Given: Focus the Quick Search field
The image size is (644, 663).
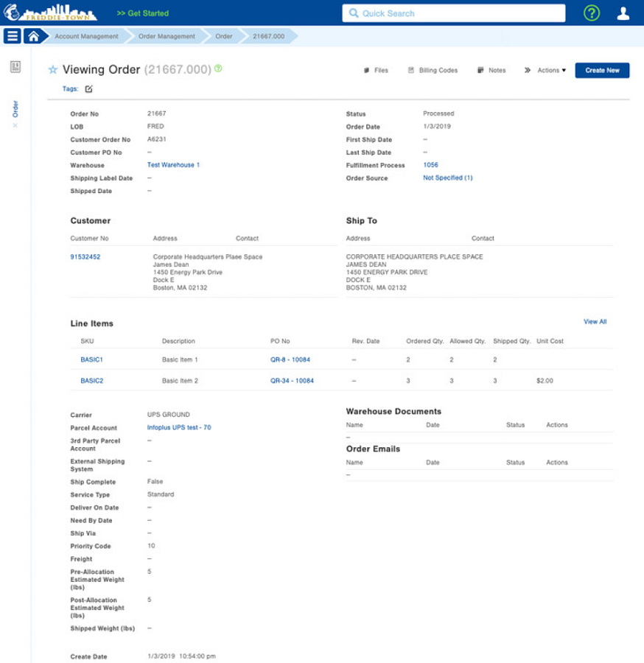Looking at the screenshot, I should click(454, 13).
